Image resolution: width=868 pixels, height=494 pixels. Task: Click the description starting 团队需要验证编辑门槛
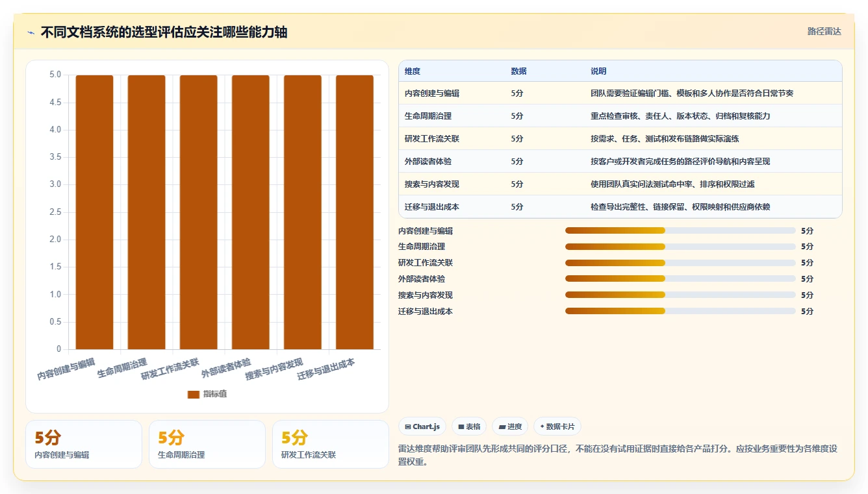(x=692, y=93)
